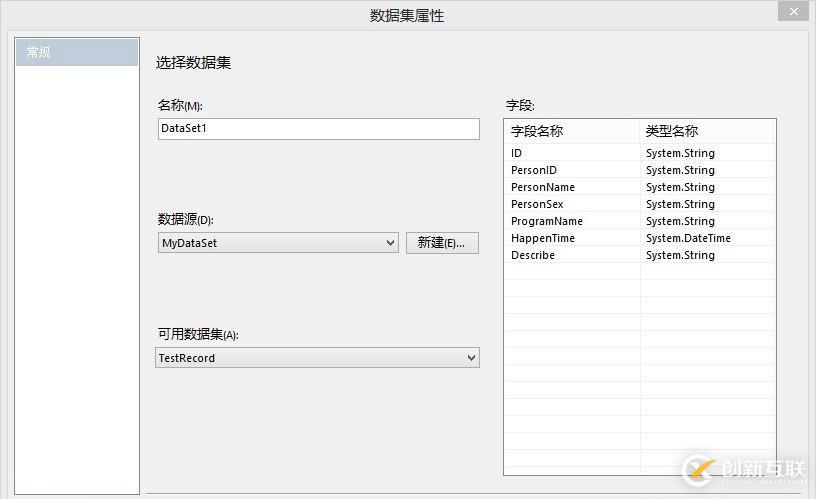Select the 常规 tab in left panel
This screenshot has height=499, width=816.
pyautogui.click(x=76, y=52)
